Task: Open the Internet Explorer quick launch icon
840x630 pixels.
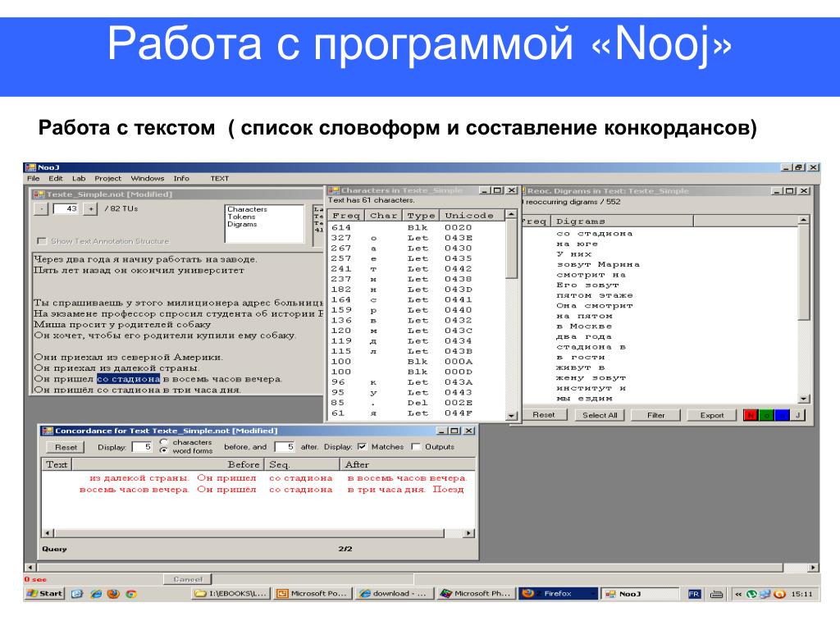Action: pos(96,594)
